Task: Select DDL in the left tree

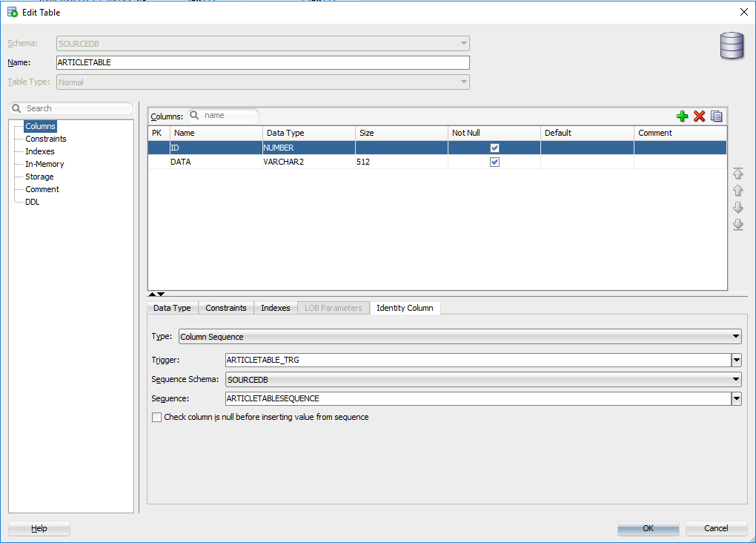Action: pos(33,202)
